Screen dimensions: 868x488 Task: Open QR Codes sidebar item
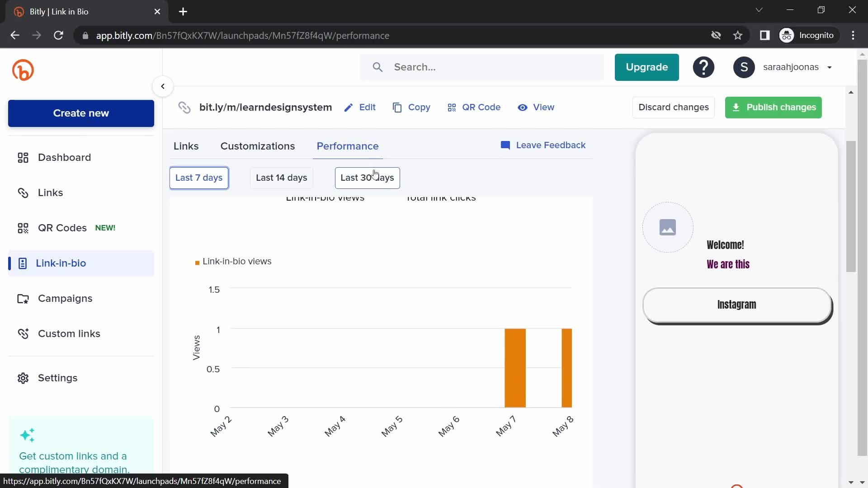(x=81, y=228)
